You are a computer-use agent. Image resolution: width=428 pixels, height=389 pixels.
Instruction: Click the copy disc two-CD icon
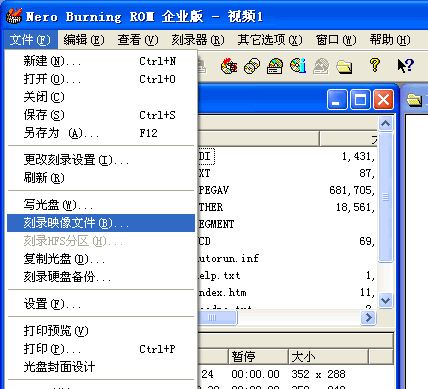pyautogui.click(x=252, y=66)
